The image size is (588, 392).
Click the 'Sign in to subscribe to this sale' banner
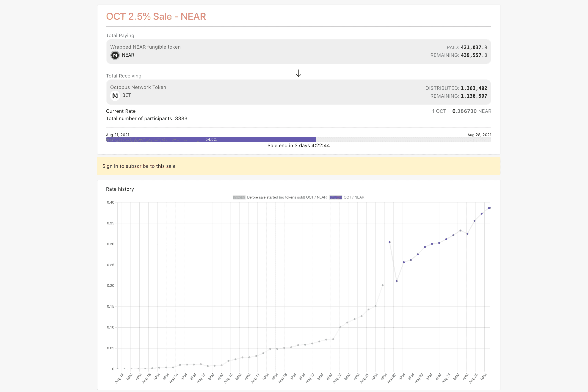pyautogui.click(x=139, y=166)
